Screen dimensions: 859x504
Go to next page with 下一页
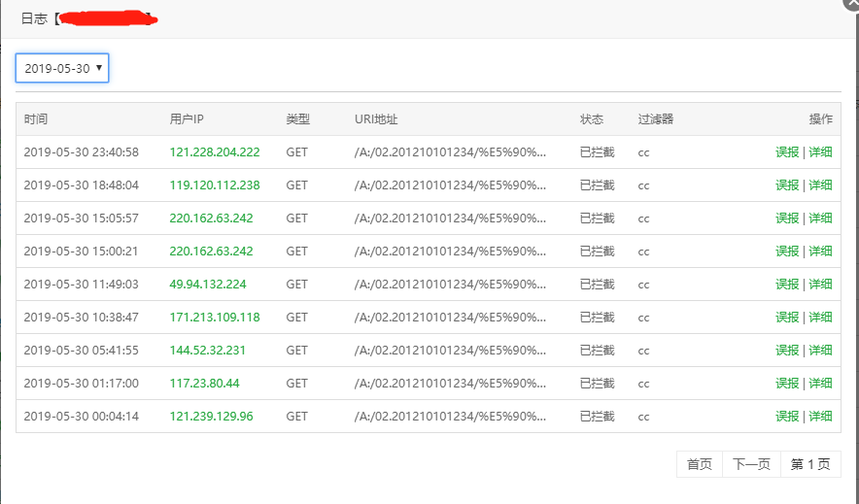751,464
